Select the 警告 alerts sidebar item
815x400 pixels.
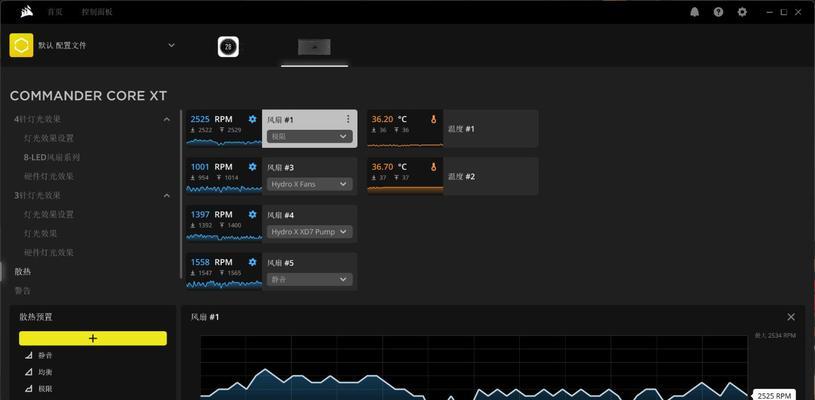(22, 290)
